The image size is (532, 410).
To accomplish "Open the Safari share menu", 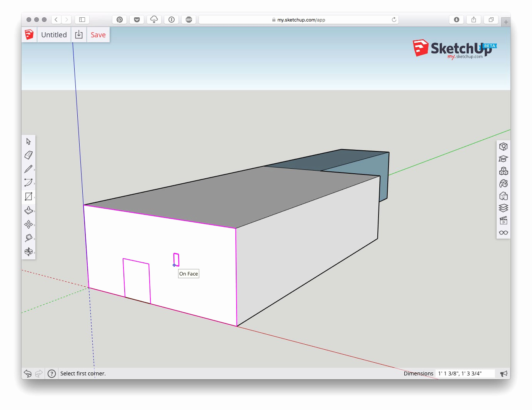I will click(474, 20).
